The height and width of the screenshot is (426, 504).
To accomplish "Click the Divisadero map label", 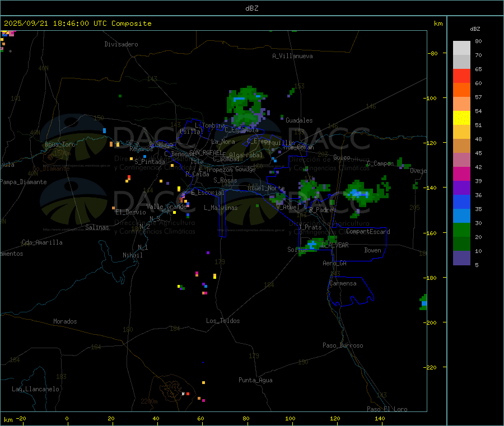I will coord(121,44).
